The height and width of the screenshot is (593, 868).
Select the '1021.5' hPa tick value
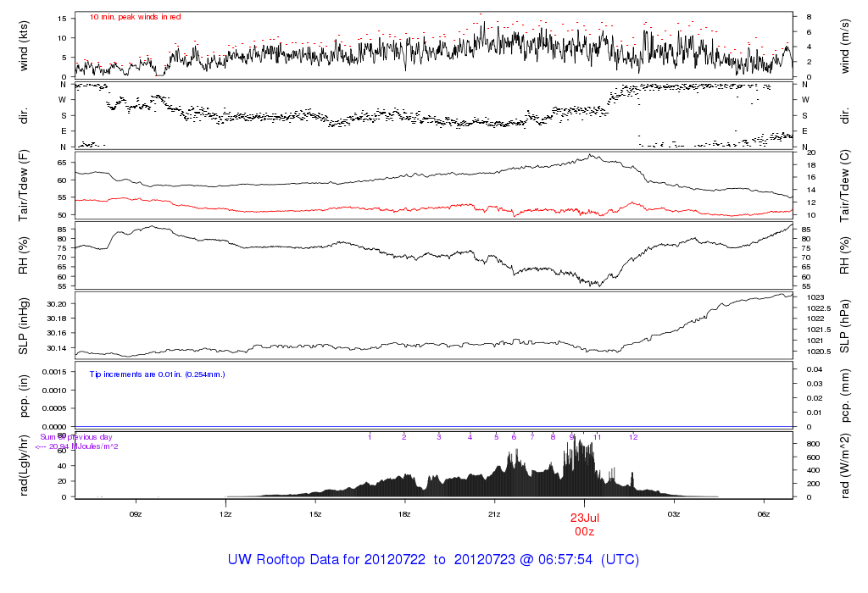819,330
